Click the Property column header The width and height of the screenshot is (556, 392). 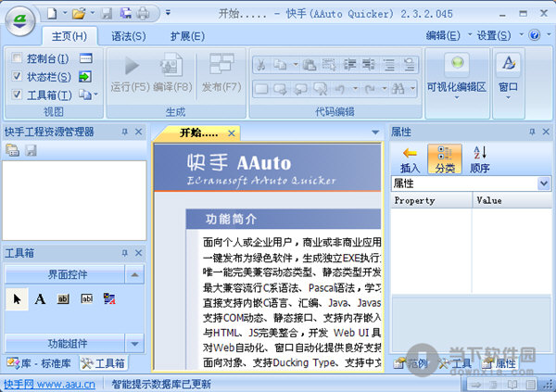click(x=431, y=200)
